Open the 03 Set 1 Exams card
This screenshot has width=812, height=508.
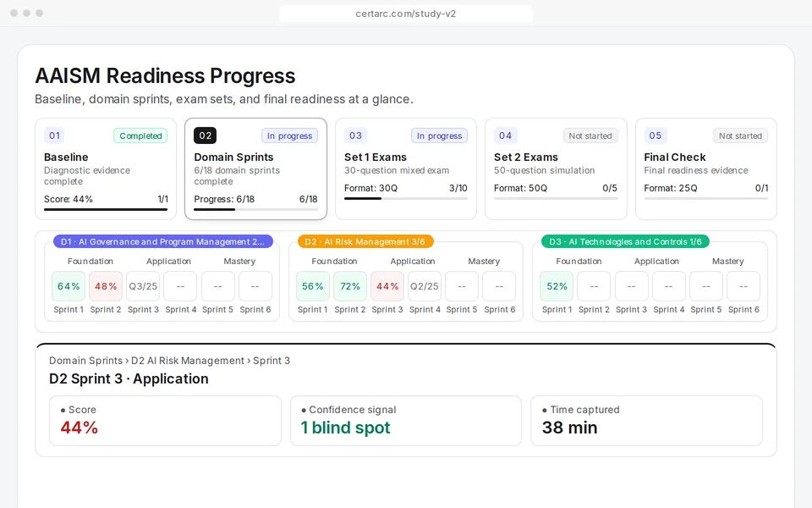click(406, 169)
